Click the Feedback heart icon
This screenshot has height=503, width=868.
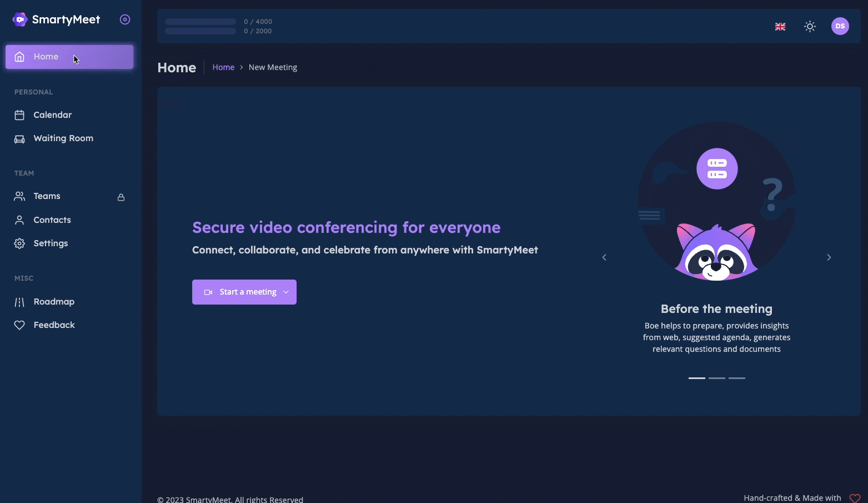click(x=19, y=325)
